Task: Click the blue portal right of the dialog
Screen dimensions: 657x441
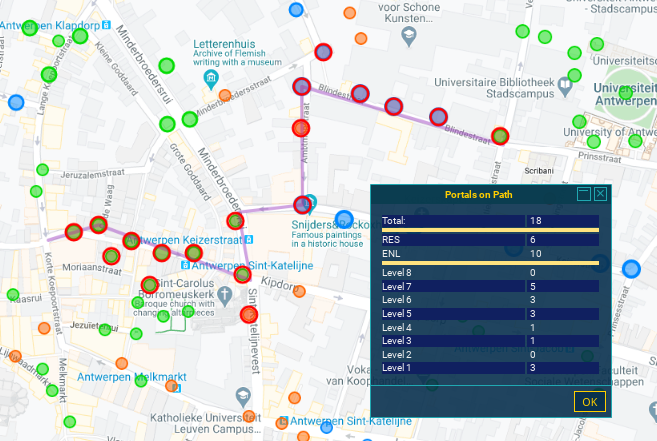Action: point(631,269)
